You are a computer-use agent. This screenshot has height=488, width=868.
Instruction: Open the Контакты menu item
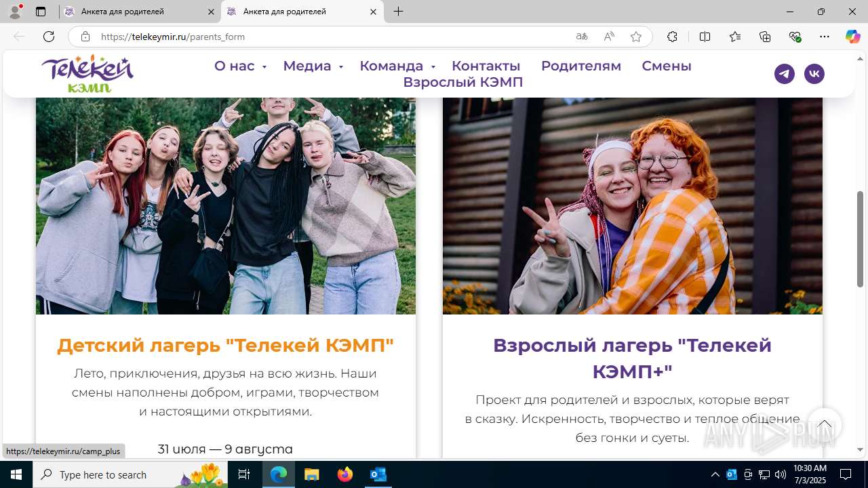(486, 66)
